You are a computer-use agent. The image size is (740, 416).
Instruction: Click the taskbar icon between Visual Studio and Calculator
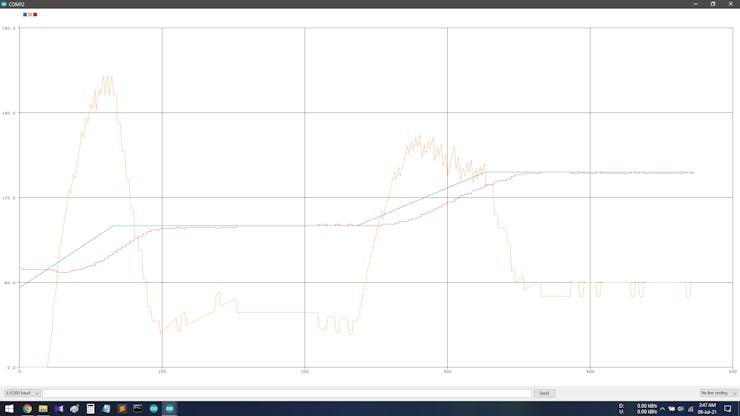(x=75, y=408)
